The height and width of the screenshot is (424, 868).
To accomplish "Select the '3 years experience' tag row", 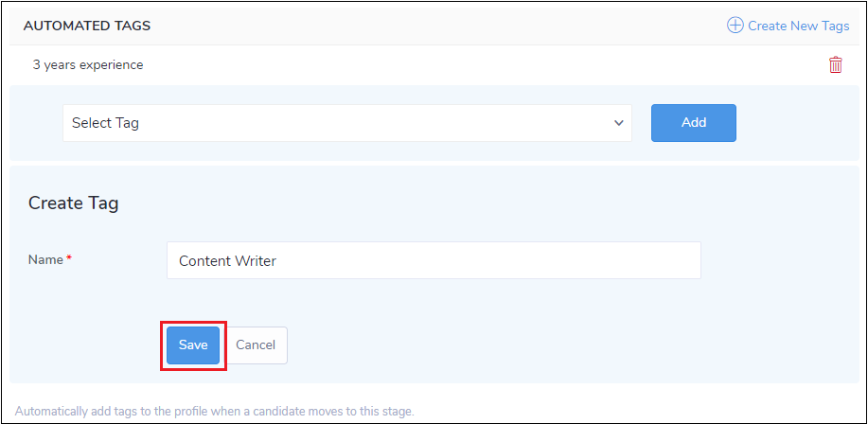I will click(x=88, y=65).
